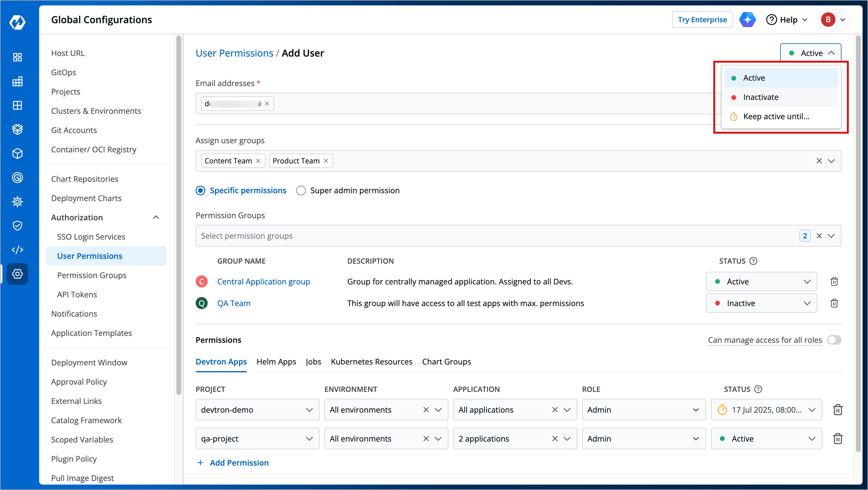Image resolution: width=868 pixels, height=490 pixels.
Task: Open the Central Application group status dropdown
Action: coord(761,281)
